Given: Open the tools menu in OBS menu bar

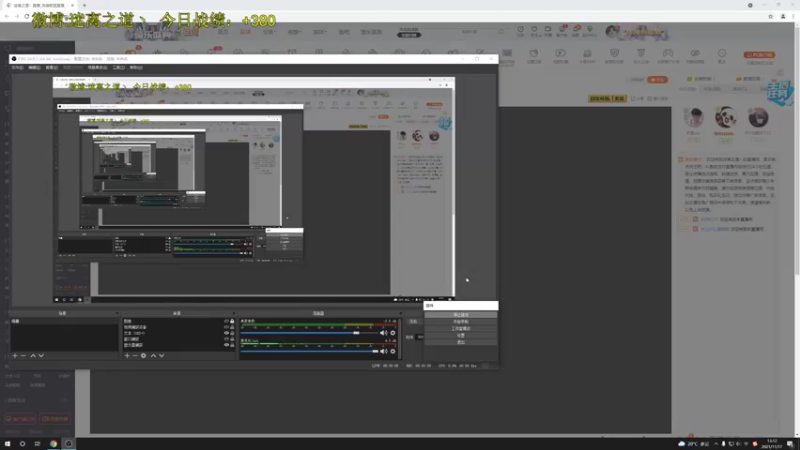Looking at the screenshot, I should [x=118, y=67].
